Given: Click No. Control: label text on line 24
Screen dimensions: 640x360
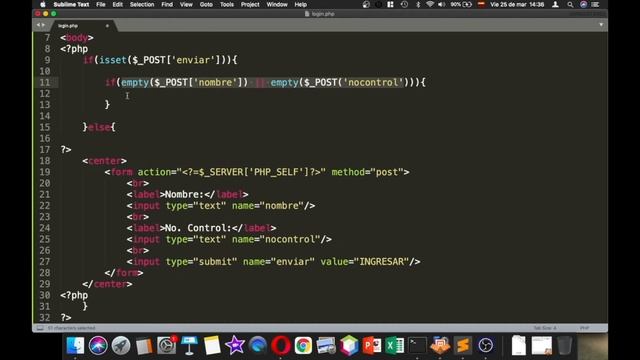Looking at the screenshot, I should point(198,228).
